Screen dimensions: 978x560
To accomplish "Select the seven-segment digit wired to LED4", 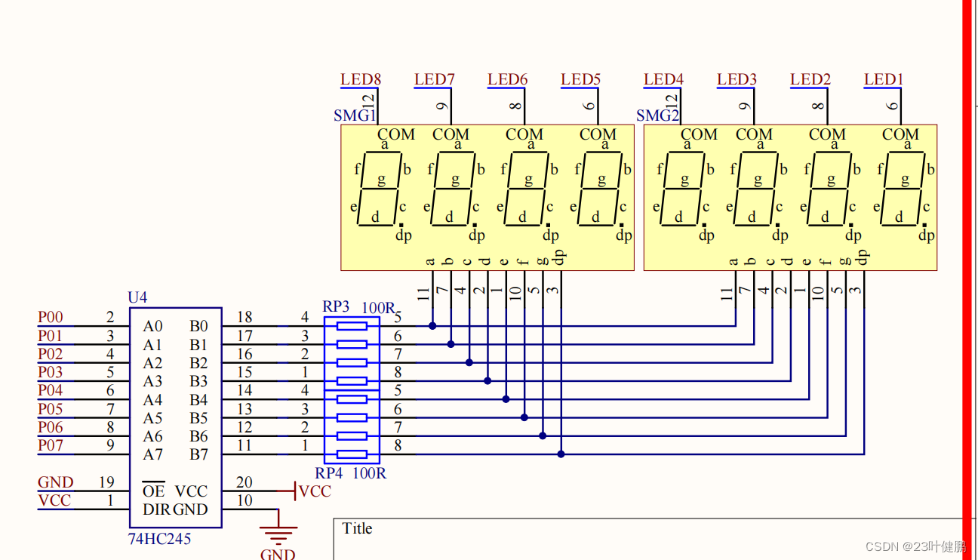I will click(x=684, y=188).
